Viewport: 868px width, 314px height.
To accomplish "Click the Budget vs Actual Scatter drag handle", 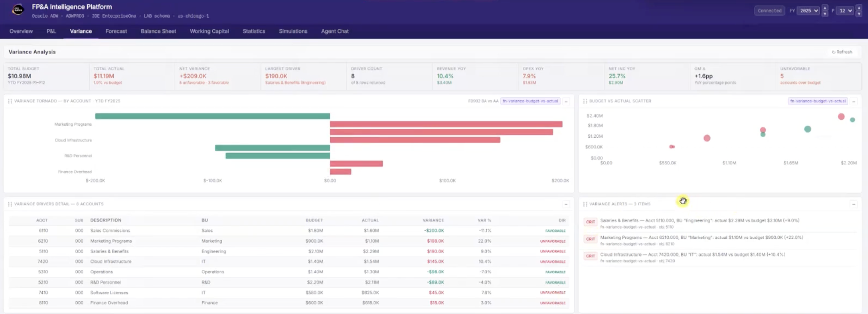I will [585, 101].
